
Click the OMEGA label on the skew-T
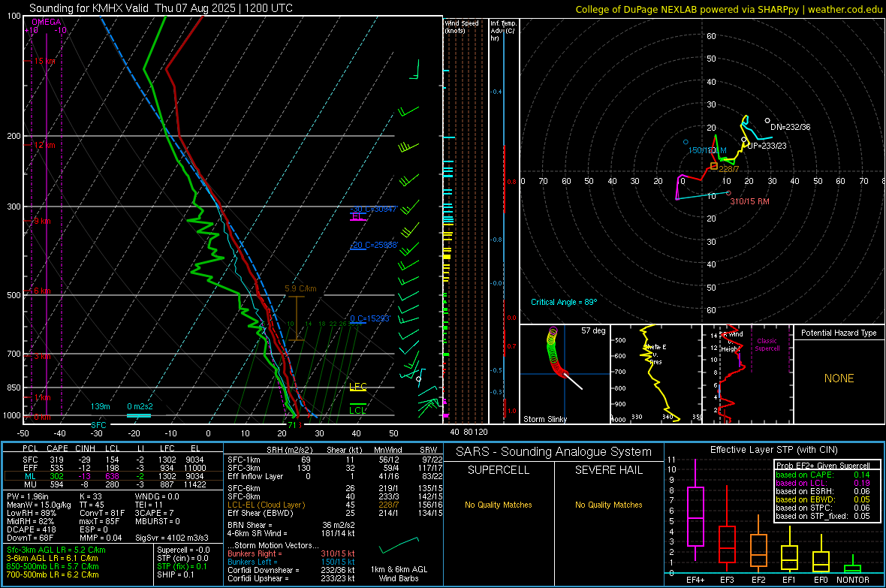point(47,22)
